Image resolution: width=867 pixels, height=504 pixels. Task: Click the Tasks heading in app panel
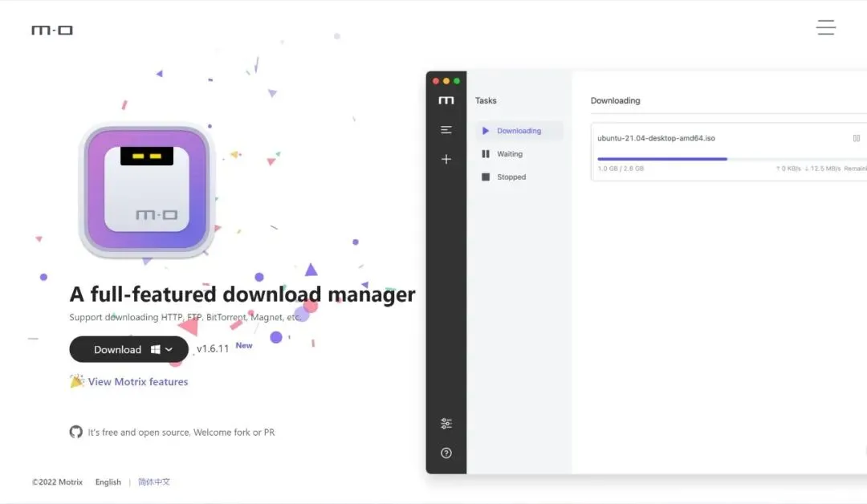click(486, 100)
